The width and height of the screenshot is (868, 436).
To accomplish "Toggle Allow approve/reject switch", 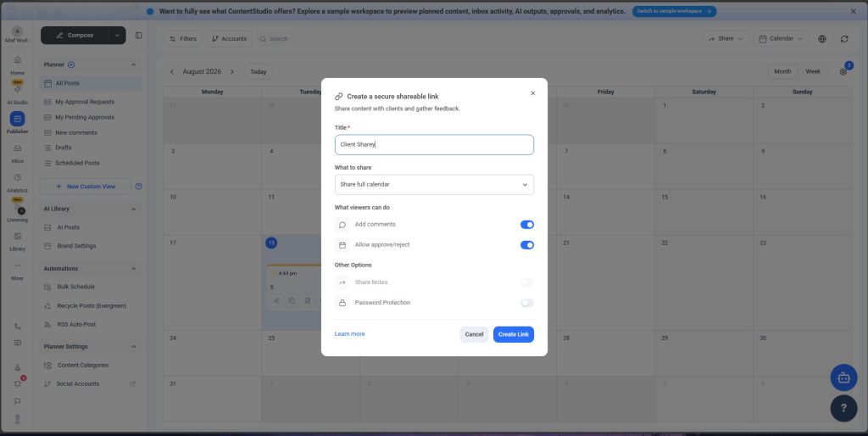I will (x=527, y=245).
